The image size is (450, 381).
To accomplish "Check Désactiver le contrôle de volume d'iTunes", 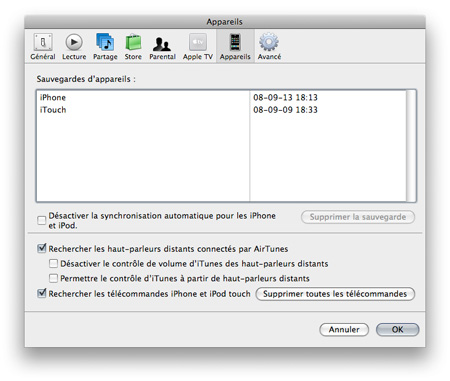I will pyautogui.click(x=53, y=263).
